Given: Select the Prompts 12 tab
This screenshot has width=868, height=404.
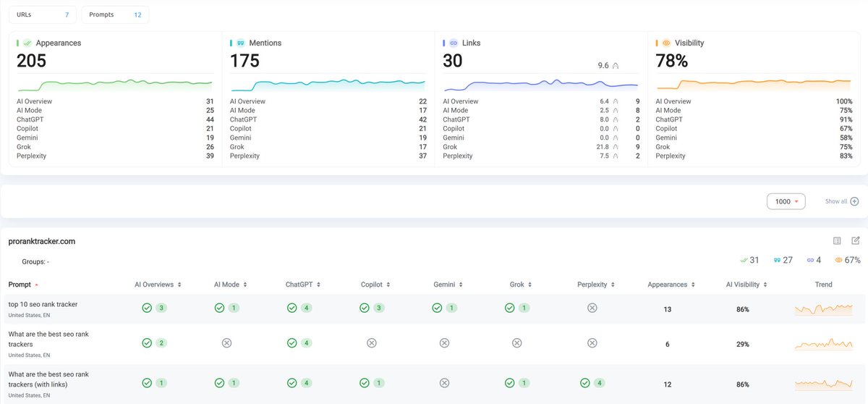Looking at the screenshot, I should [x=115, y=14].
